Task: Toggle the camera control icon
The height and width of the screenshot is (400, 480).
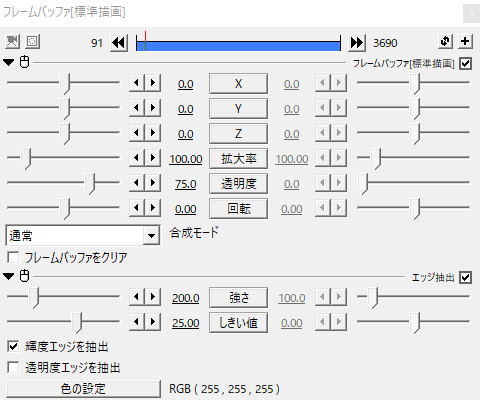Action: pos(12,42)
